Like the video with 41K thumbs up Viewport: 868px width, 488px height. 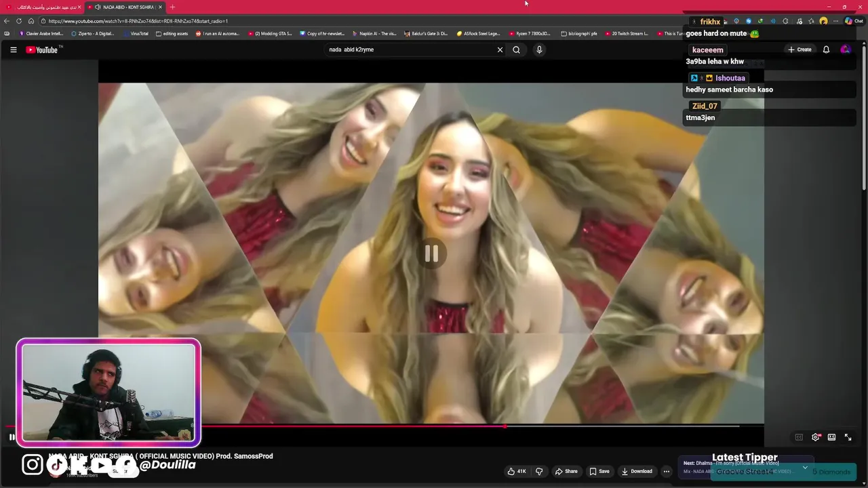(516, 471)
